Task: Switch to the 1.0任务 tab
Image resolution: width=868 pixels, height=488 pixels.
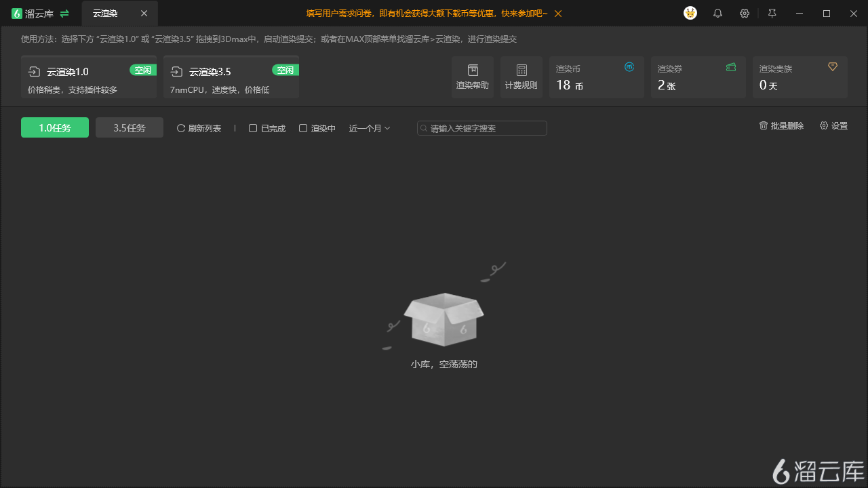Action: click(x=55, y=127)
